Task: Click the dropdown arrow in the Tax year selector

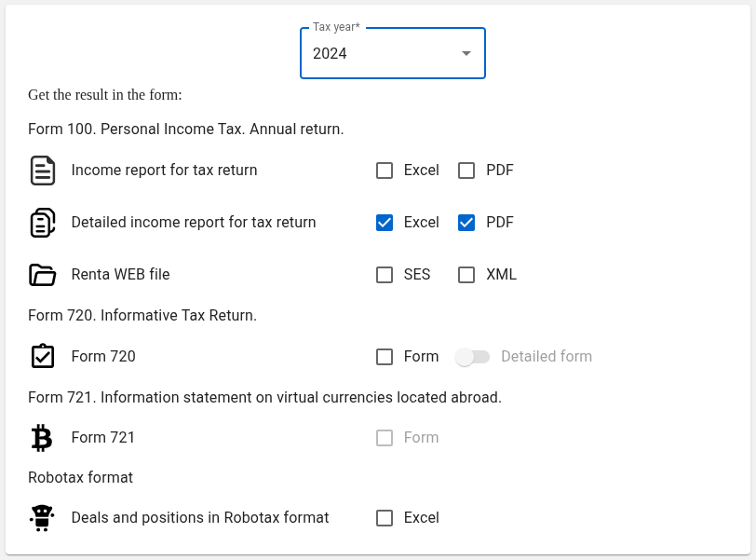Action: pos(466,53)
